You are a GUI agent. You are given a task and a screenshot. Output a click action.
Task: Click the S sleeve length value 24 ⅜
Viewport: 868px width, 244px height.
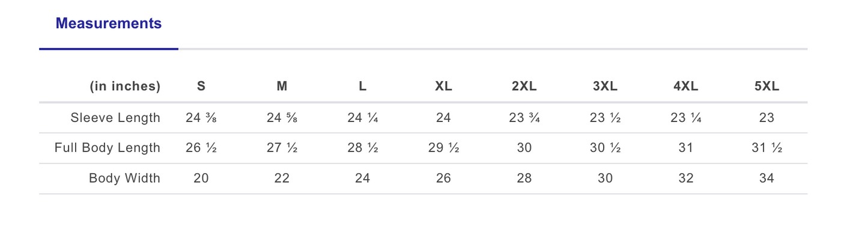pos(201,118)
